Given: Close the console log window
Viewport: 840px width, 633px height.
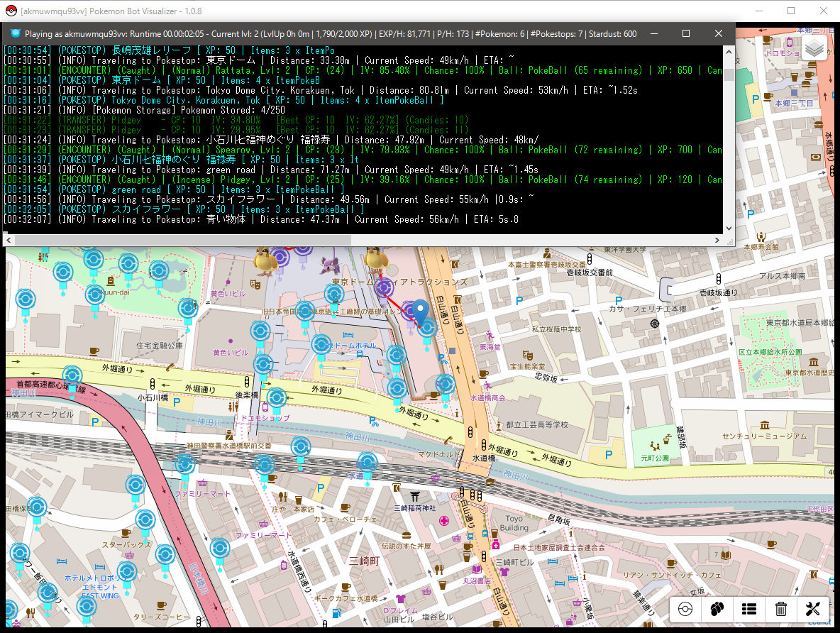Looking at the screenshot, I should click(719, 34).
